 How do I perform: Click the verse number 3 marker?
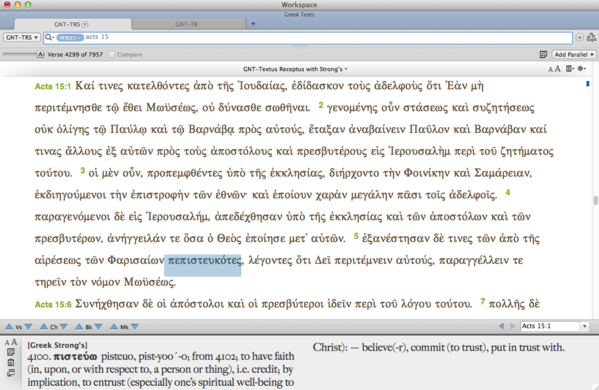83,170
